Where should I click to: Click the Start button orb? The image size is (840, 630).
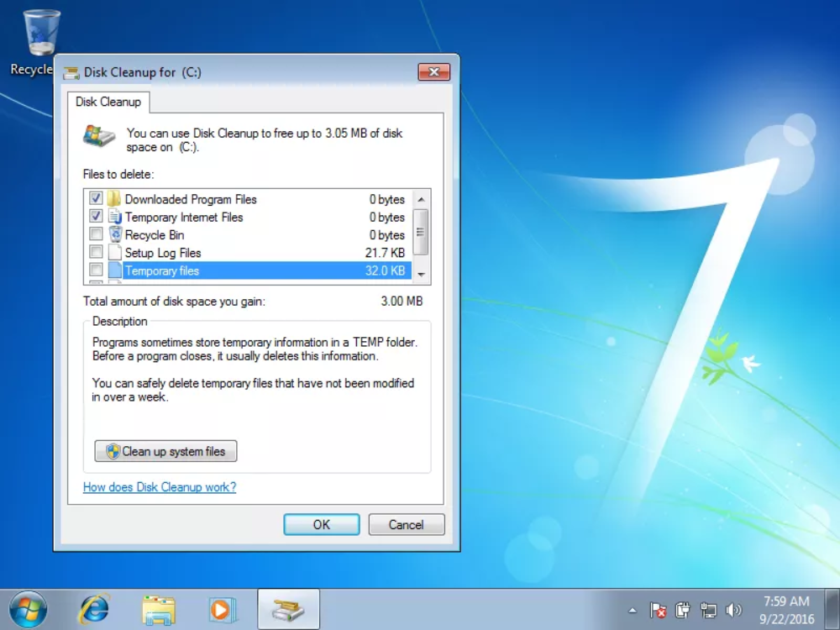pyautogui.click(x=28, y=609)
